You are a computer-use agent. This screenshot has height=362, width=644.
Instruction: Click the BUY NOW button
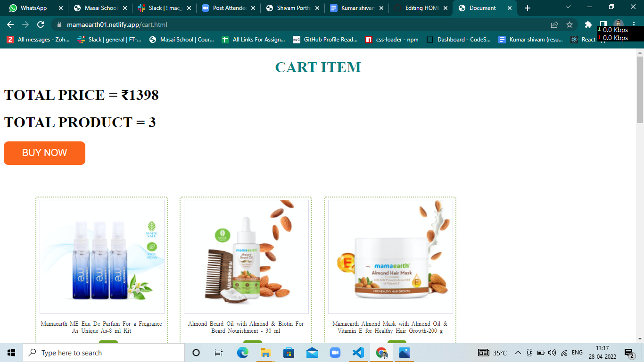44,153
